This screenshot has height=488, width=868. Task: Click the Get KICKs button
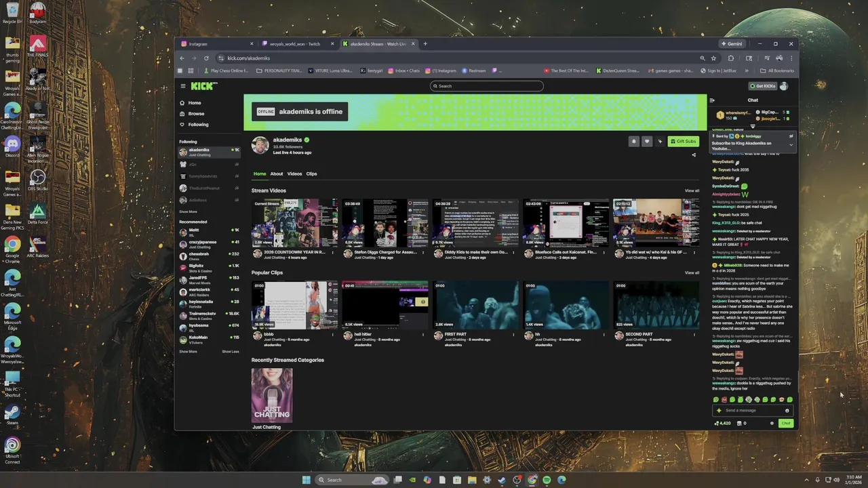pyautogui.click(x=763, y=86)
